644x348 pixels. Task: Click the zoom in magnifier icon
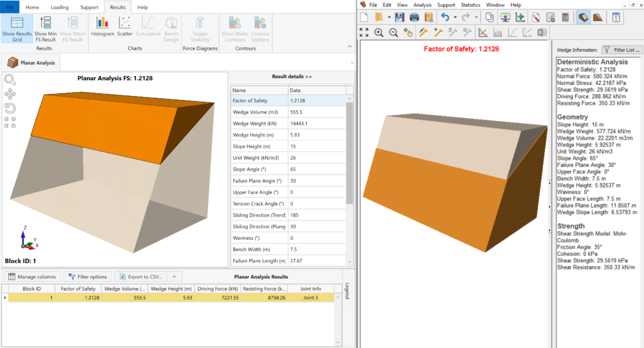(379, 32)
